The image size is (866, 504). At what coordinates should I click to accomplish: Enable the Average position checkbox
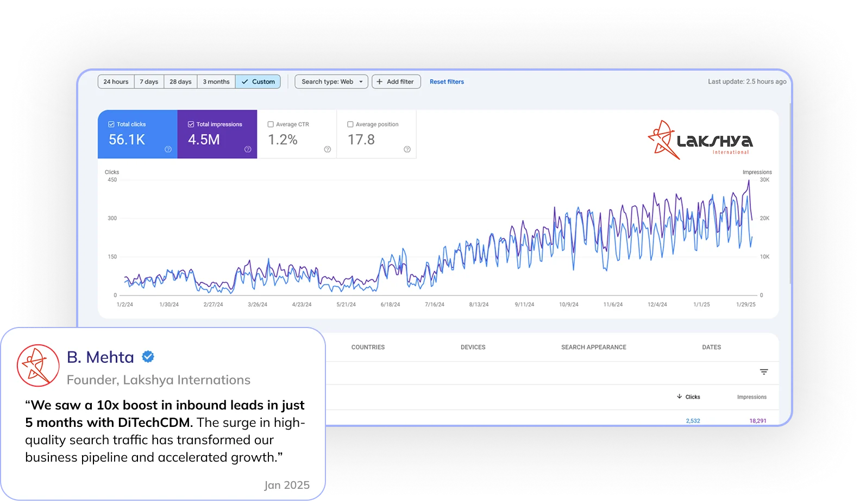[x=350, y=124]
